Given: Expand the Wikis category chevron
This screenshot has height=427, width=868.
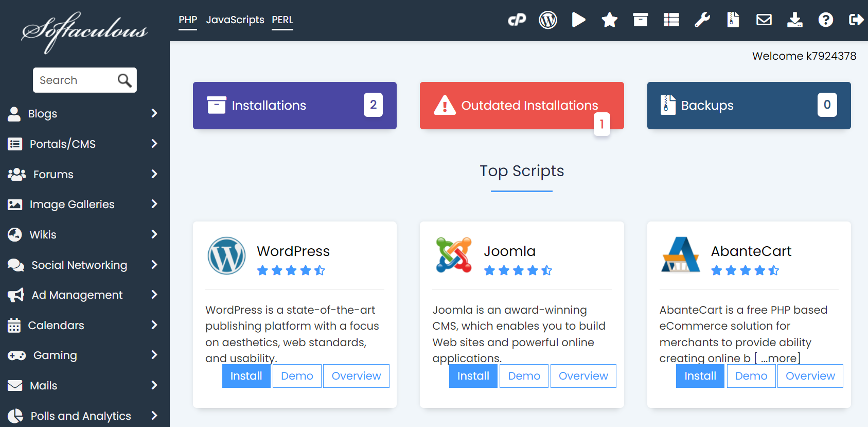Looking at the screenshot, I should click(x=154, y=234).
